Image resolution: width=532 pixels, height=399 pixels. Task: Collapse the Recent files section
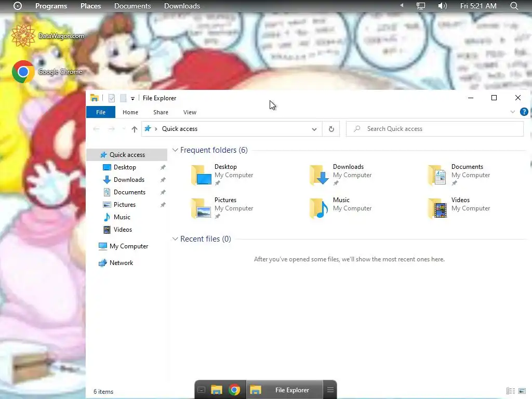tap(175, 239)
